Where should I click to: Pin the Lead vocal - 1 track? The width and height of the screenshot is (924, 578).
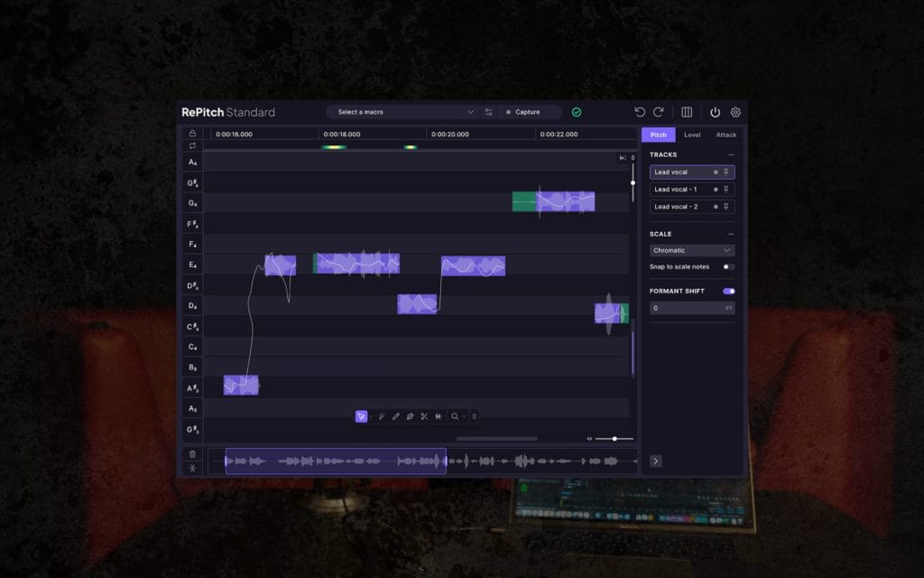726,190
